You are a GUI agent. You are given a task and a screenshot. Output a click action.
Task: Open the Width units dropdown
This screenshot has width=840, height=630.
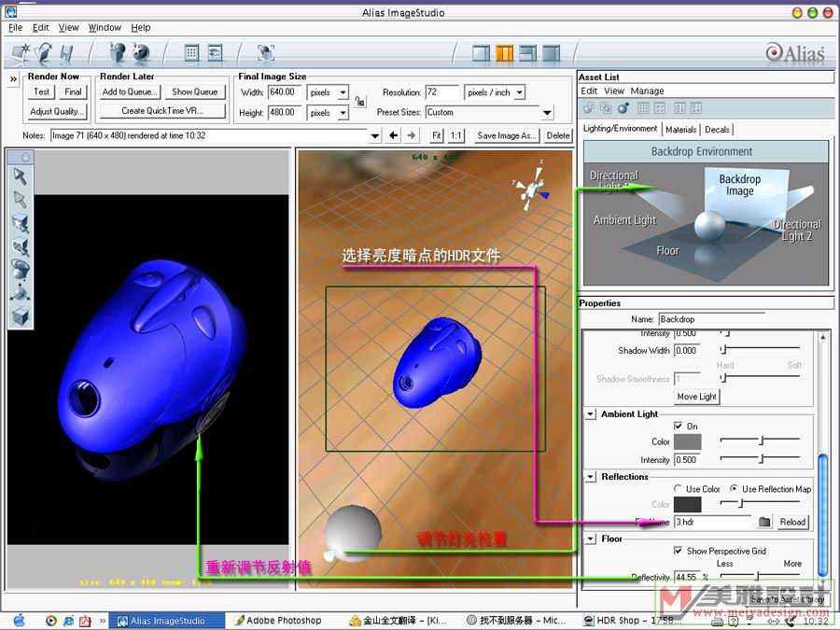(x=343, y=92)
